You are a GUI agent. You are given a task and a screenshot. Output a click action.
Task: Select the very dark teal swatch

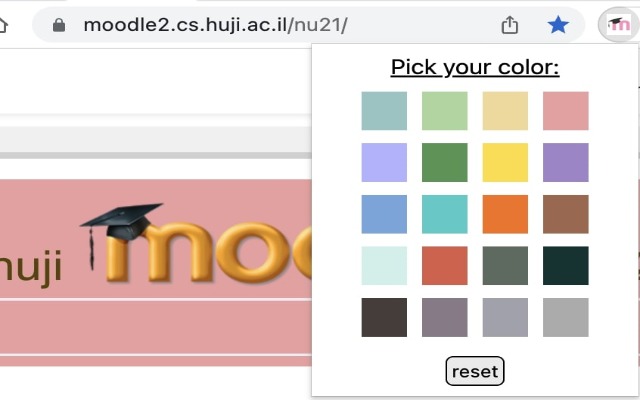pos(566,265)
